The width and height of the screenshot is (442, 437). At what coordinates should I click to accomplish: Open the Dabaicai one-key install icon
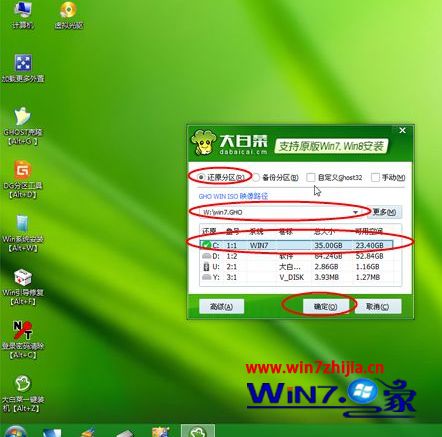[x=22, y=394]
